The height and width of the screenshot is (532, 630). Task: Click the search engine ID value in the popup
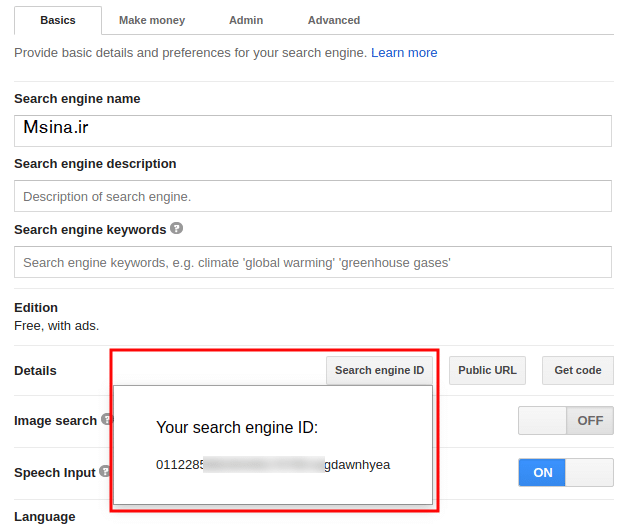point(273,465)
